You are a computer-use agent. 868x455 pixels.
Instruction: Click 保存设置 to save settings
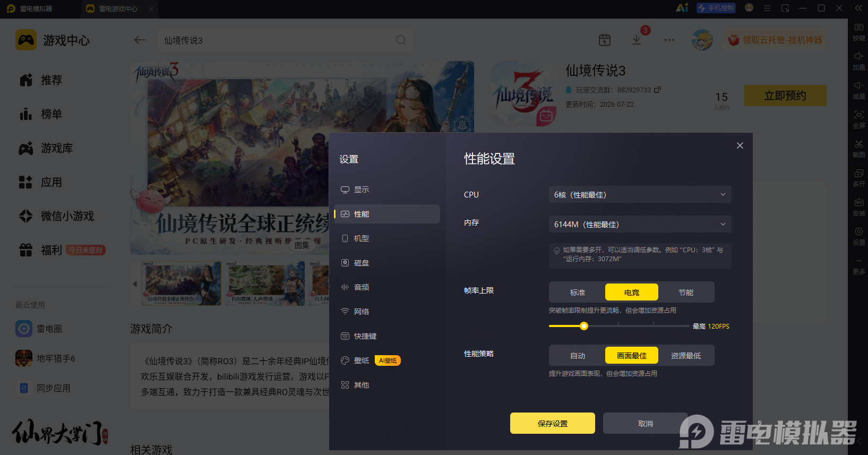pyautogui.click(x=553, y=423)
